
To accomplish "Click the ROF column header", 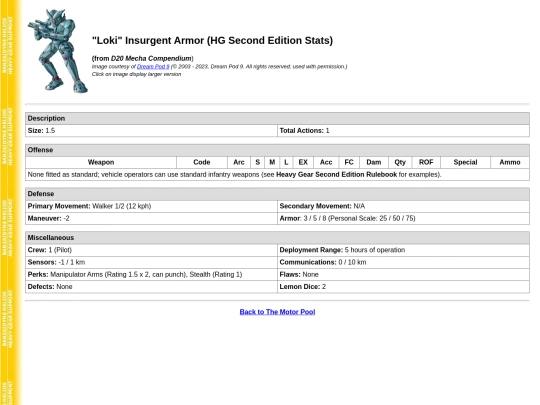I will (x=426, y=162).
